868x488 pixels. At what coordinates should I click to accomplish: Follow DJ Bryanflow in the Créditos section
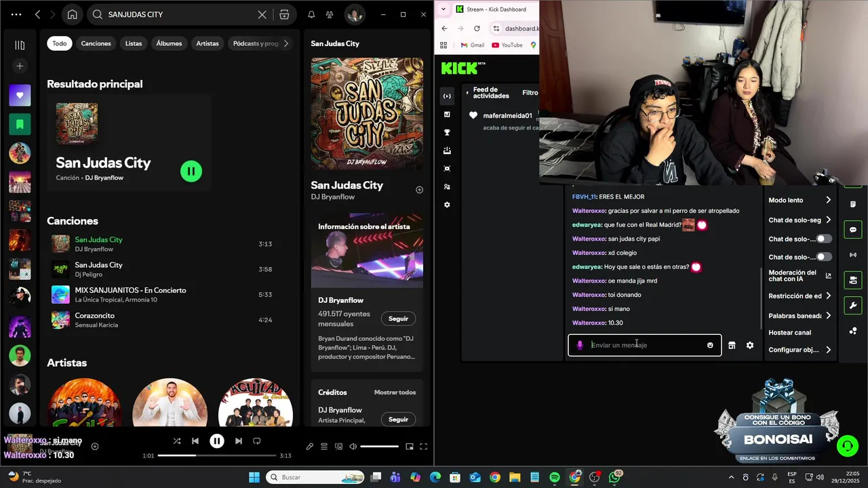tap(398, 420)
